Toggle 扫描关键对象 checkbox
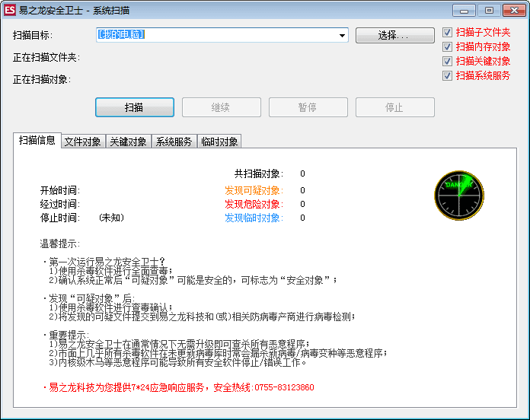 [x=447, y=62]
